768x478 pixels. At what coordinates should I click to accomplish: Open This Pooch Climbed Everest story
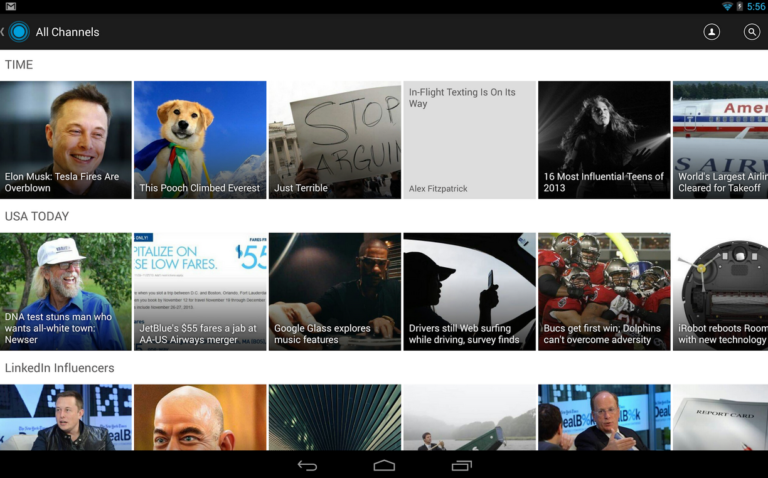click(x=200, y=140)
